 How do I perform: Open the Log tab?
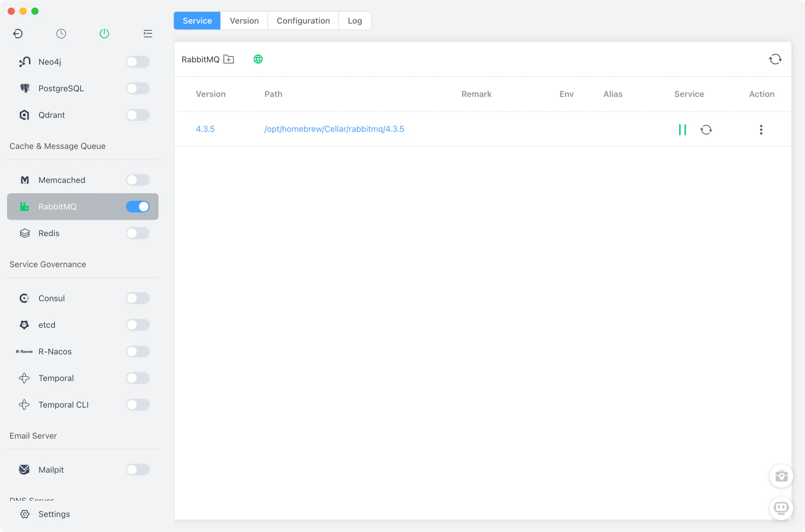[355, 21]
